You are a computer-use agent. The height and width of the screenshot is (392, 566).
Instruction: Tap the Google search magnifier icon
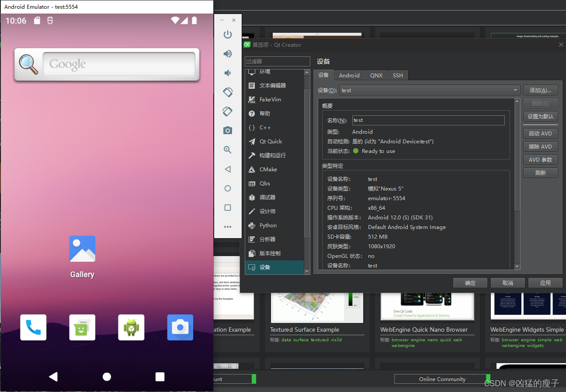coord(29,65)
